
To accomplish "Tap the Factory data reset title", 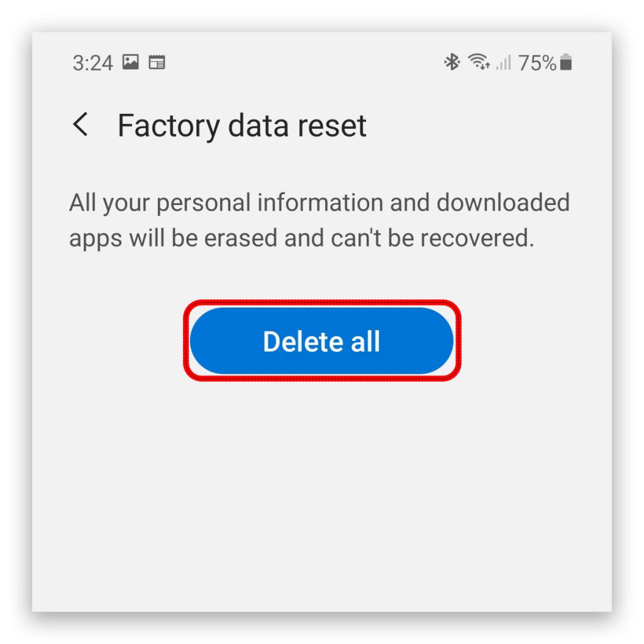I will point(242,126).
